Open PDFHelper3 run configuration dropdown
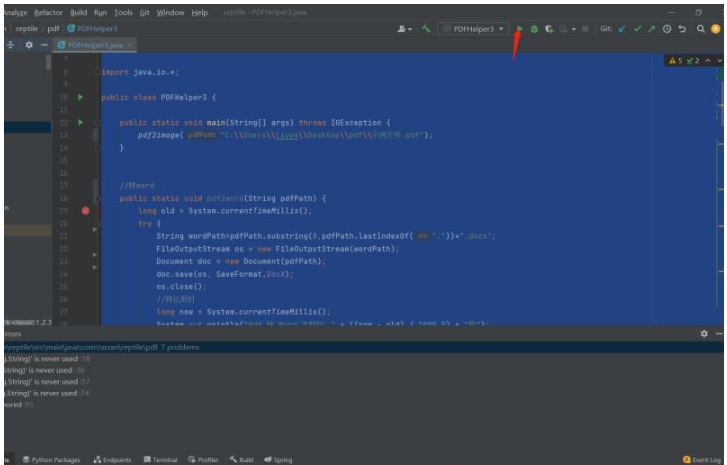 [x=473, y=29]
